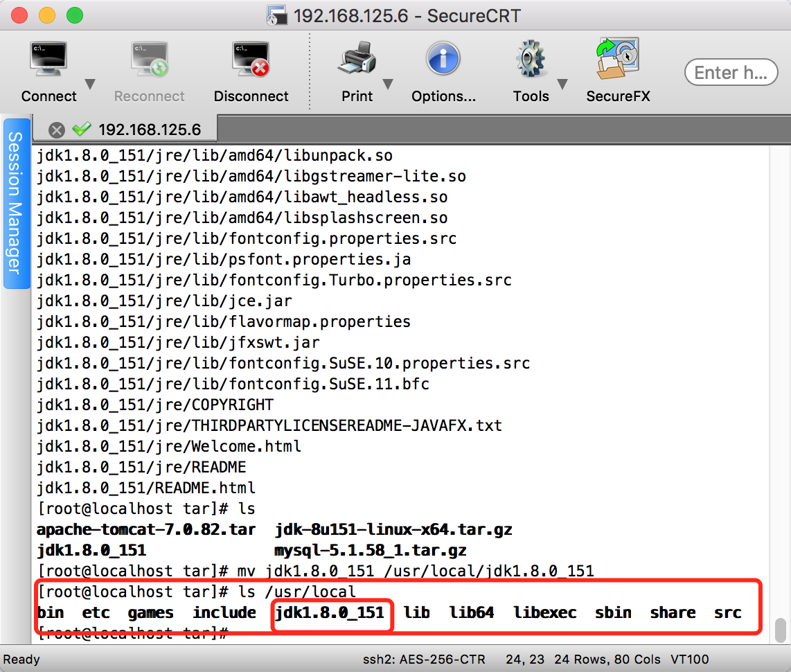Launch SecureFX from the toolbar

point(617,58)
